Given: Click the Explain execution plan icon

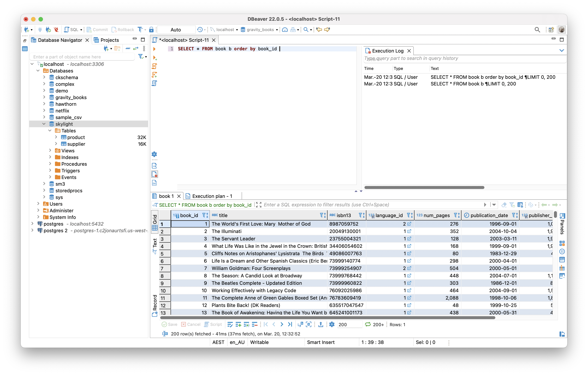Looking at the screenshot, I should coord(154,83).
